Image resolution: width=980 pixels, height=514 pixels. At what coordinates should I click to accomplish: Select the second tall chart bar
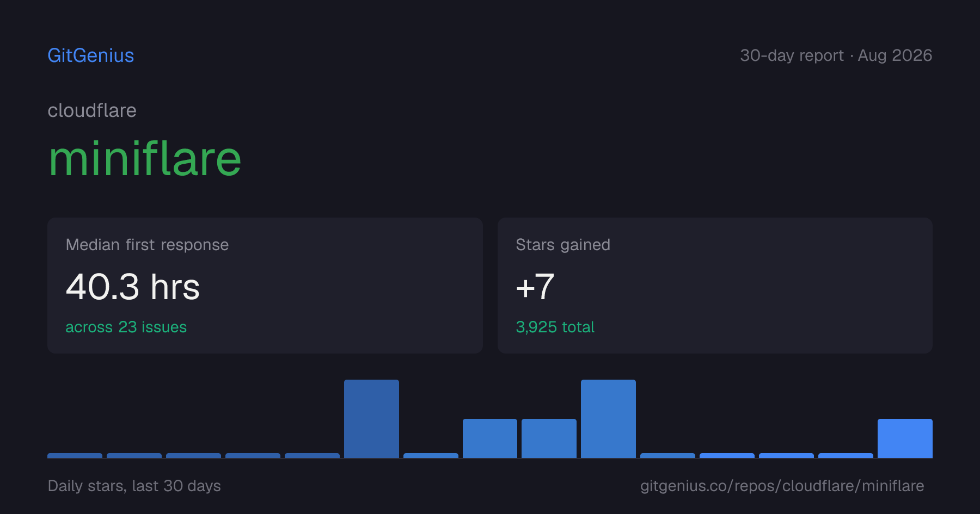tap(608, 419)
